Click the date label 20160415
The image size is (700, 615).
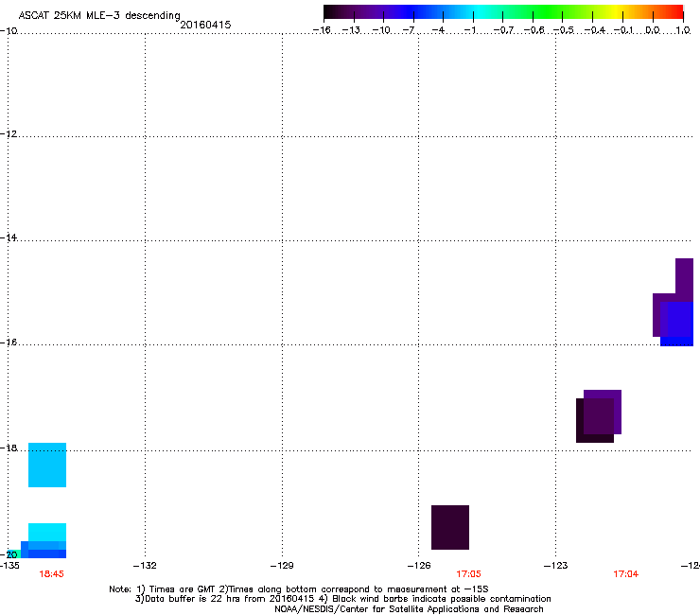205,25
